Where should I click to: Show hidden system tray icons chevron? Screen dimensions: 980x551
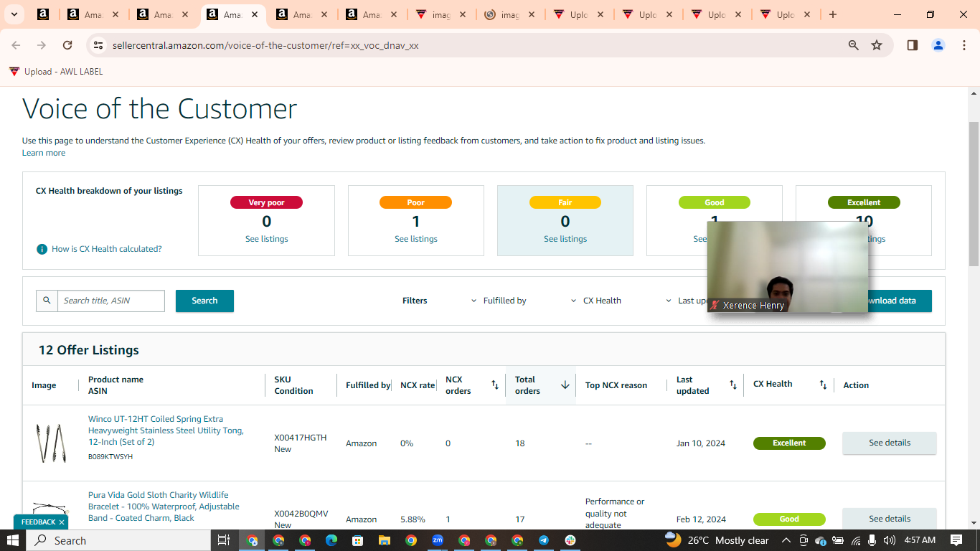tap(786, 540)
